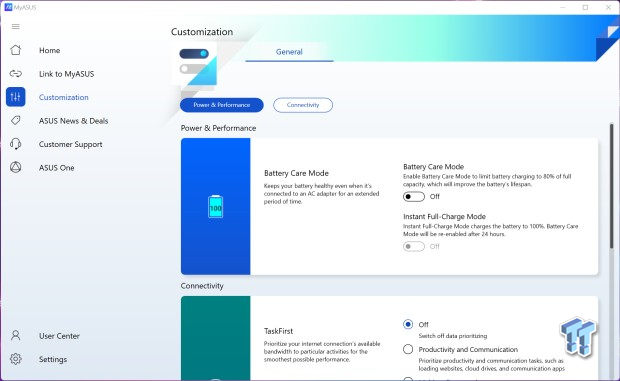Click the Link to MyASUS chain icon
Viewport: 620px width, 381px height.
[x=16, y=74]
